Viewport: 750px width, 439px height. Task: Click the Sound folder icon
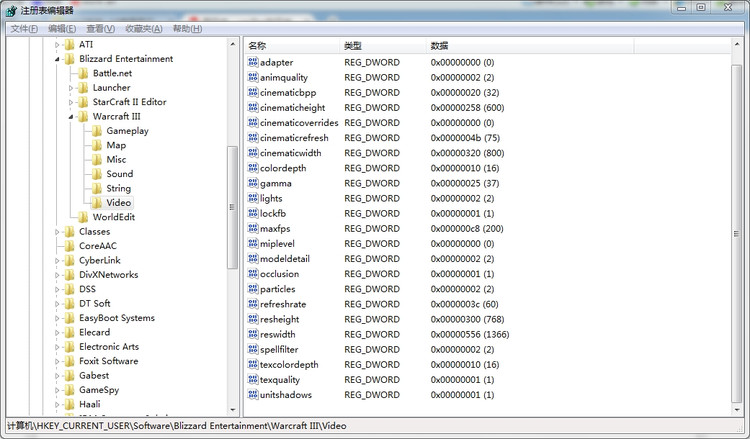click(97, 174)
